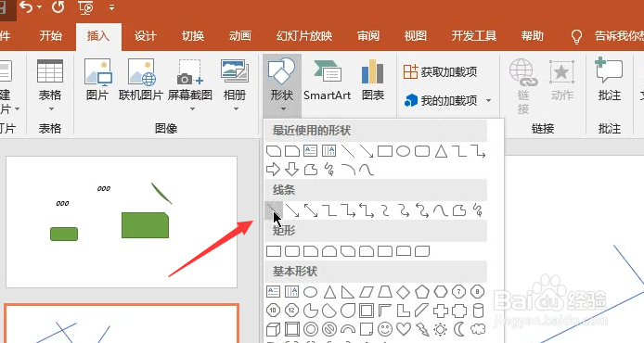This screenshot has width=644, height=343.
Task: Insert the Cloud shape
Action: tap(478, 329)
